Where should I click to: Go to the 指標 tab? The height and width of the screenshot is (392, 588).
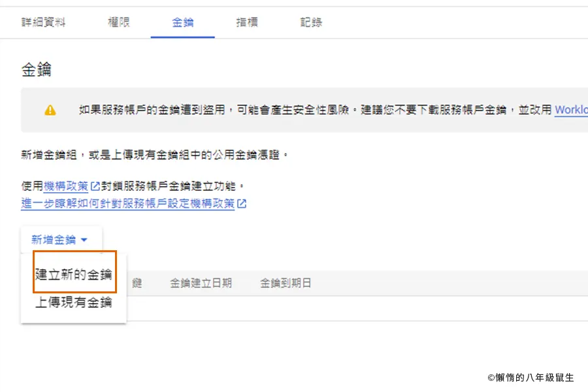[247, 22]
